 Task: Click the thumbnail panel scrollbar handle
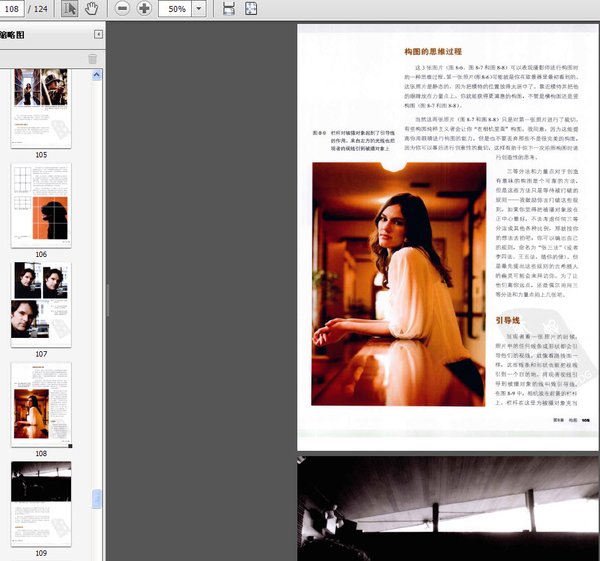97,499
